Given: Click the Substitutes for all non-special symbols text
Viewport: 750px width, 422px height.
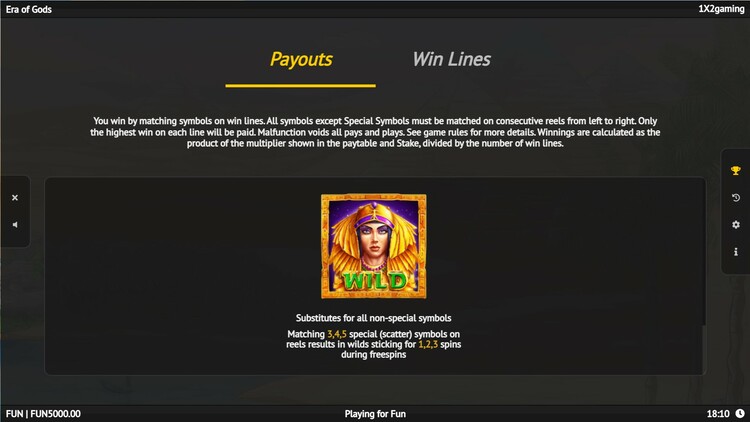Looking at the screenshot, I should coord(374,318).
